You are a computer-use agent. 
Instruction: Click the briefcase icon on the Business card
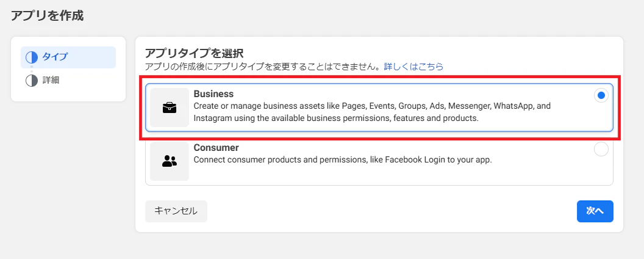coord(169,108)
